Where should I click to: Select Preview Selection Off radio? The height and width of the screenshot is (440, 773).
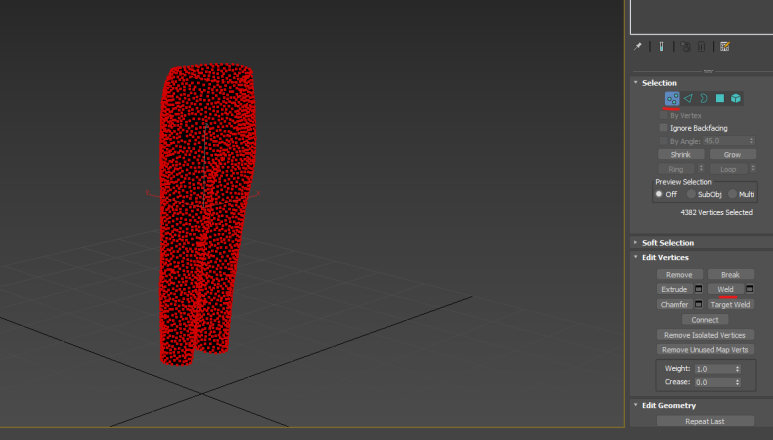click(x=659, y=194)
